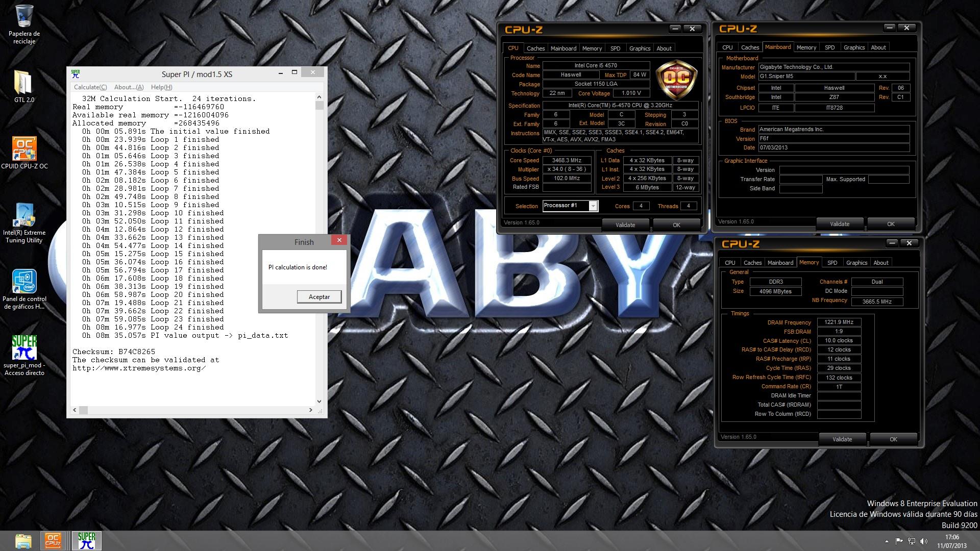Click Validate in CPU-Z CPU window

pos(625,225)
